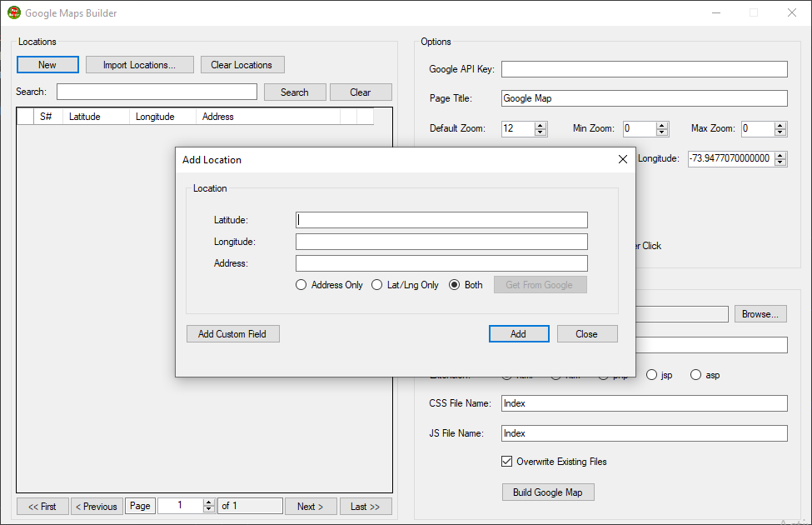Click Clear Locations to empty the list
Viewport: 812px width, 525px height.
coord(242,64)
